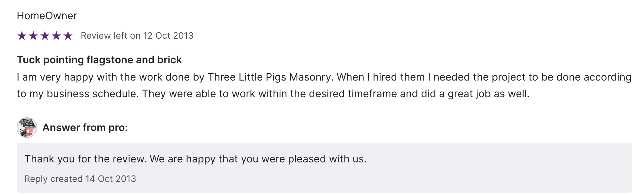The width and height of the screenshot is (644, 195).
Task: Click the HomeOwner reviewer name
Action: click(47, 16)
